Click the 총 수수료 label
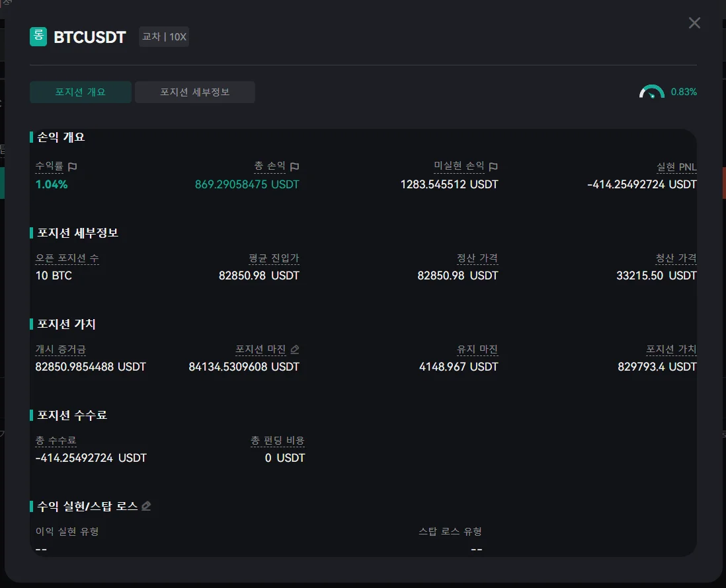This screenshot has width=726, height=588. (56, 440)
